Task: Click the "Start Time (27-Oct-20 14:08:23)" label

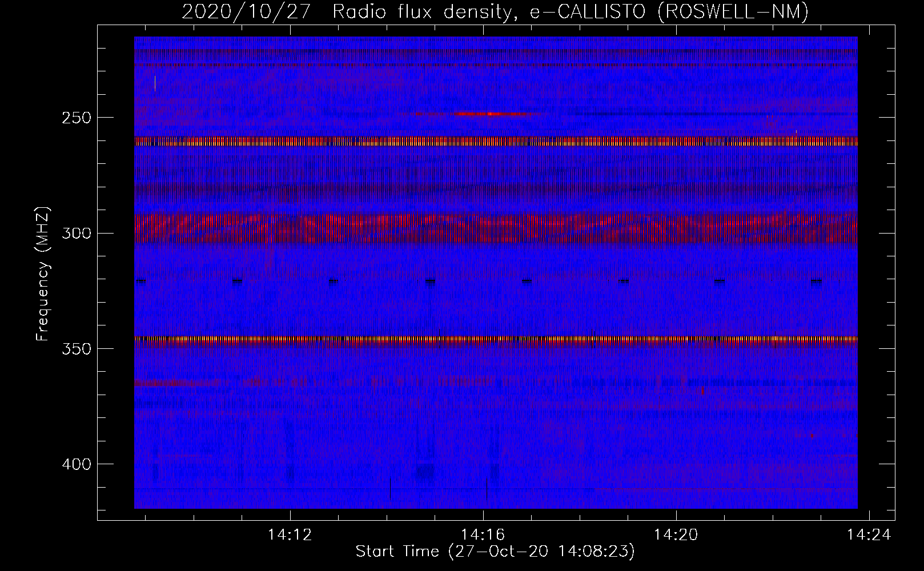Action: 495,552
